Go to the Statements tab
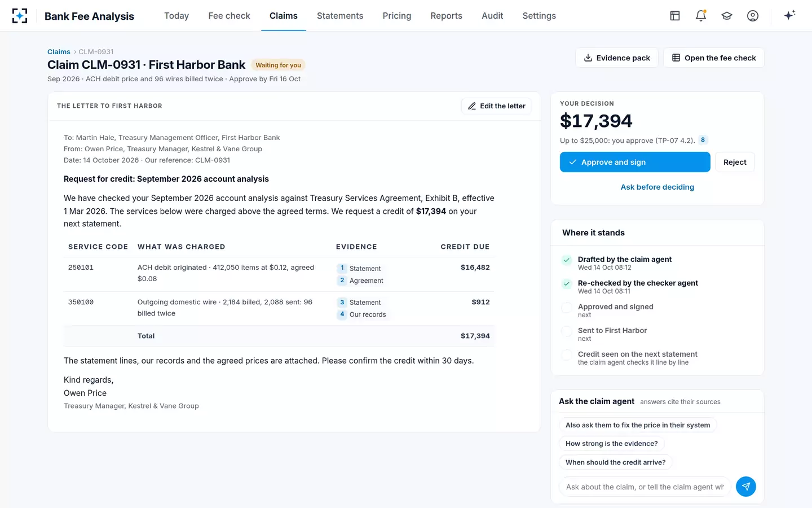This screenshot has width=812, height=508. tap(340, 16)
